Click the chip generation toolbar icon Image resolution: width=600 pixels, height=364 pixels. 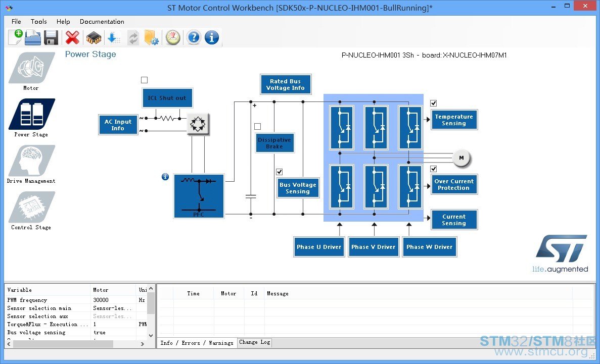[94, 38]
